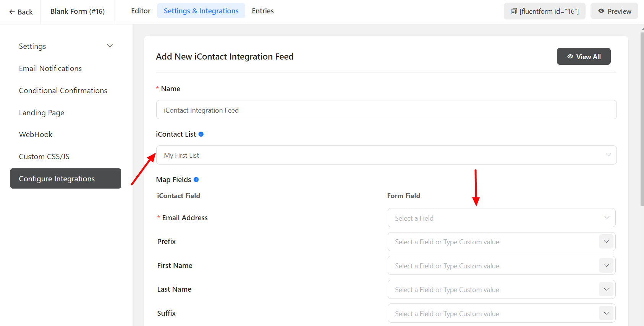The height and width of the screenshot is (326, 644).
Task: Open Email Notifications in sidebar
Action: 50,68
